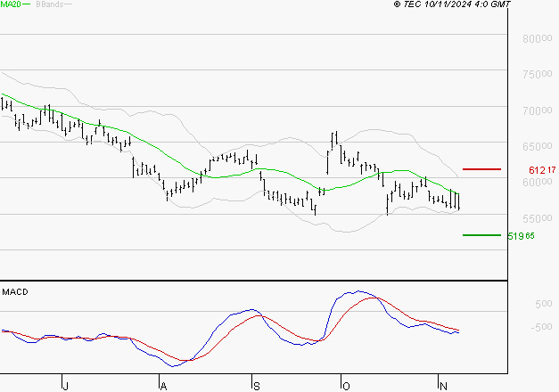This screenshot has height=392, width=559.
Task: Click the 700.00 price axis label
Action: pos(538,110)
